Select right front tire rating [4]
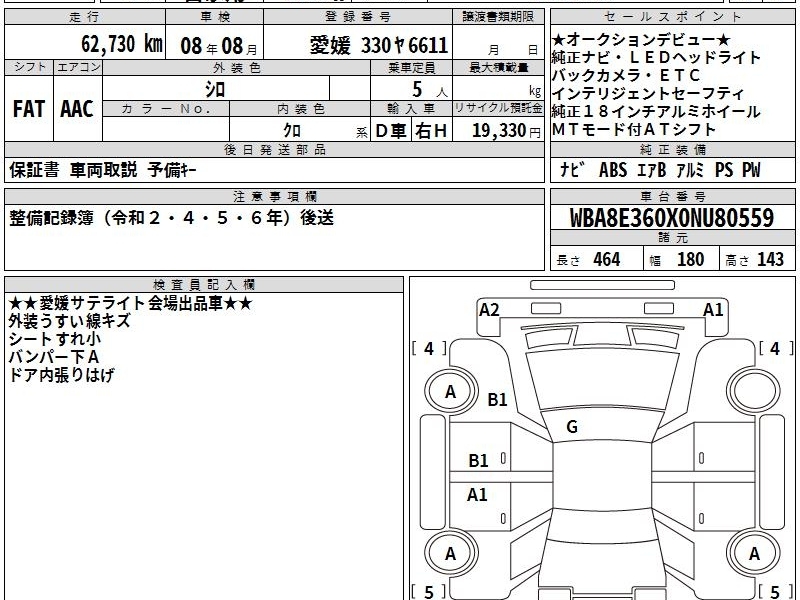This screenshot has width=800, height=600. click(x=776, y=348)
